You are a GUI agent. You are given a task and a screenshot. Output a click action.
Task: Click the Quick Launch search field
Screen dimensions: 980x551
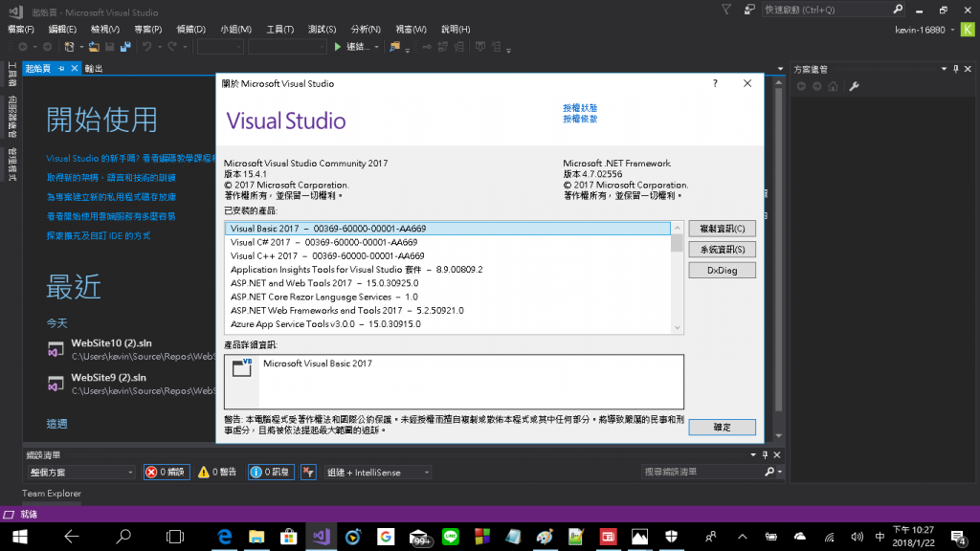[x=826, y=10]
